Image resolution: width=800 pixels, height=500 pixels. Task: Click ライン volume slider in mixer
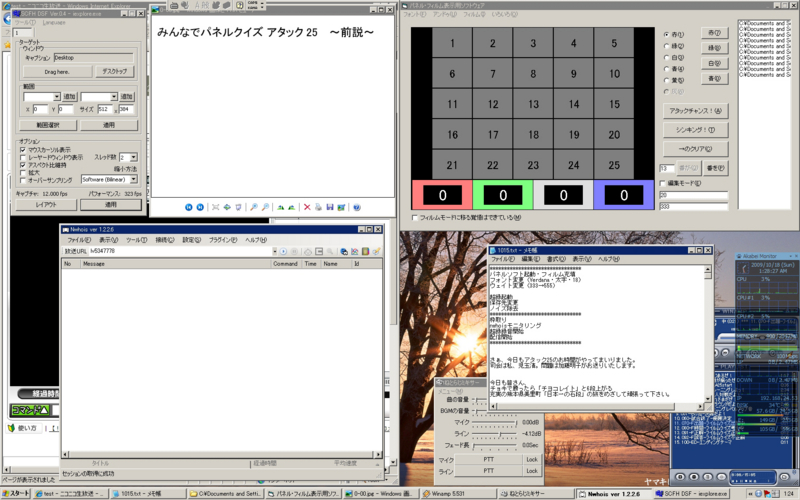(494, 434)
